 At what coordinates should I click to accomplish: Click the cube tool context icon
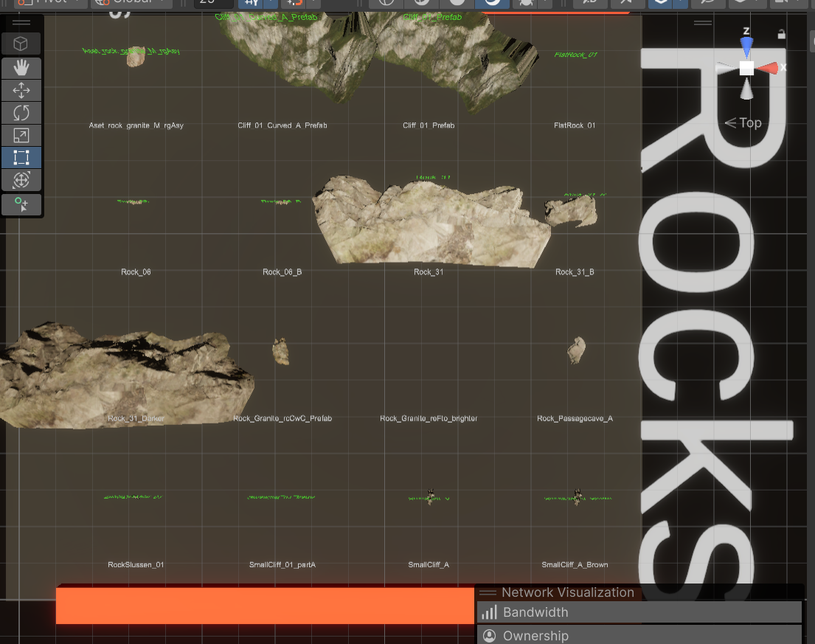point(21,44)
